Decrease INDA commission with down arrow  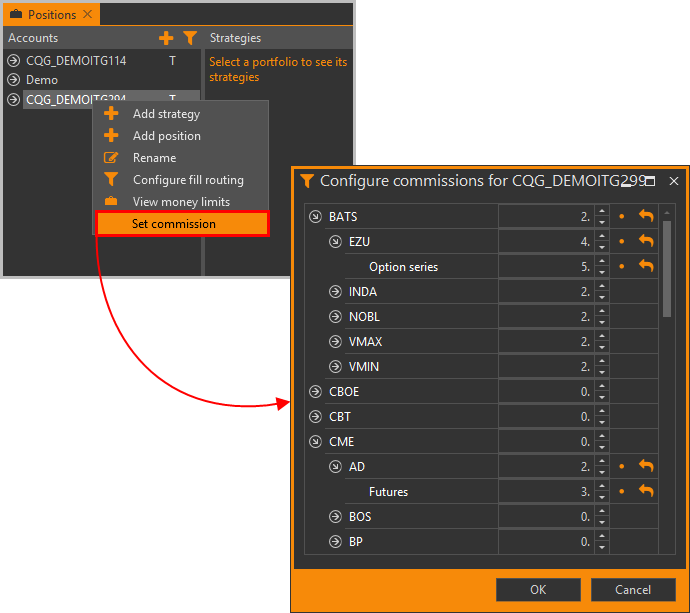[602, 297]
